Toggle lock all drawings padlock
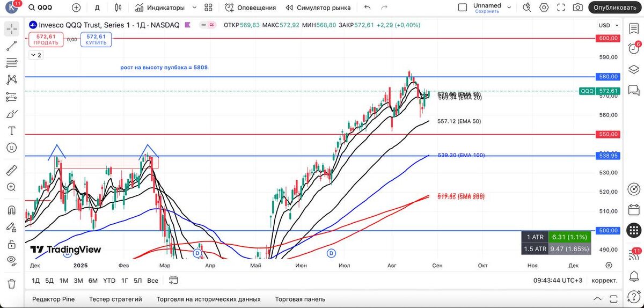The image size is (644, 308). point(11,244)
